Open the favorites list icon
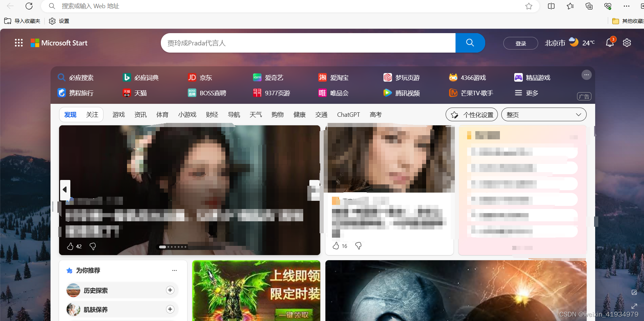This screenshot has width=644, height=321. click(x=570, y=6)
